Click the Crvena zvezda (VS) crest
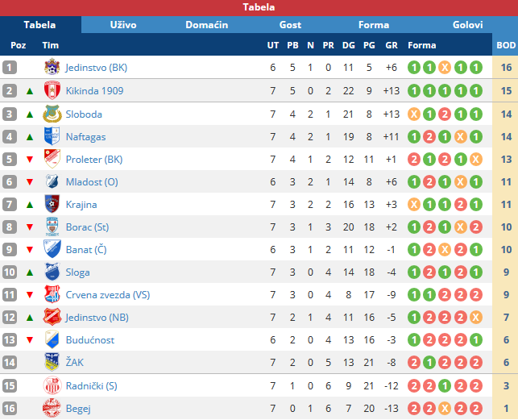Viewport: 518px width, 420px height. (52, 295)
